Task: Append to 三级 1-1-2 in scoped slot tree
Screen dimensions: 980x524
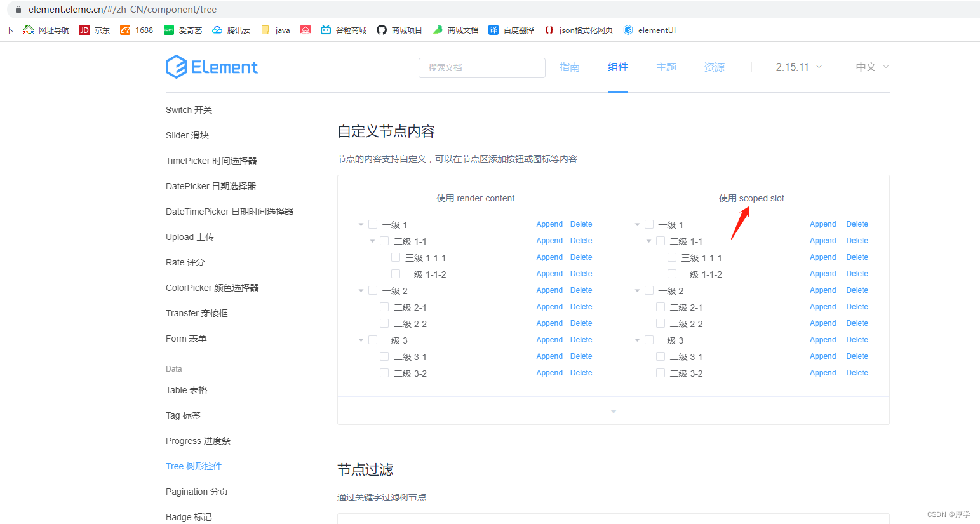Action: [x=823, y=274]
